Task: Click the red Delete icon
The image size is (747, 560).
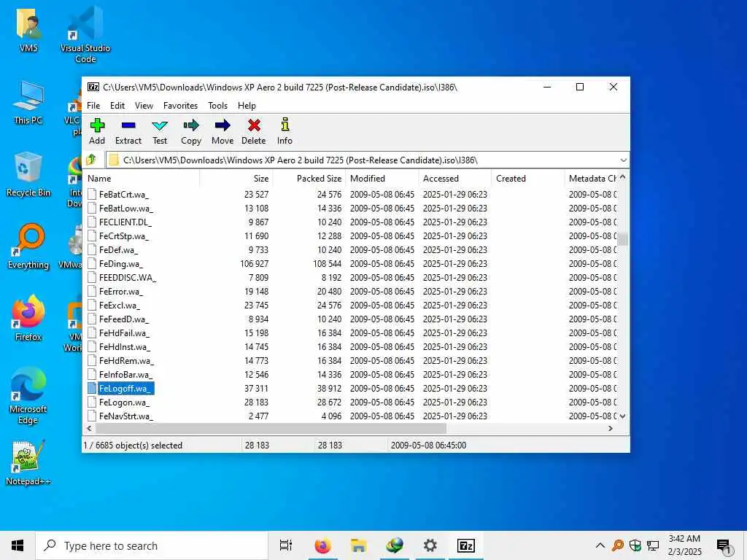Action: [254, 125]
